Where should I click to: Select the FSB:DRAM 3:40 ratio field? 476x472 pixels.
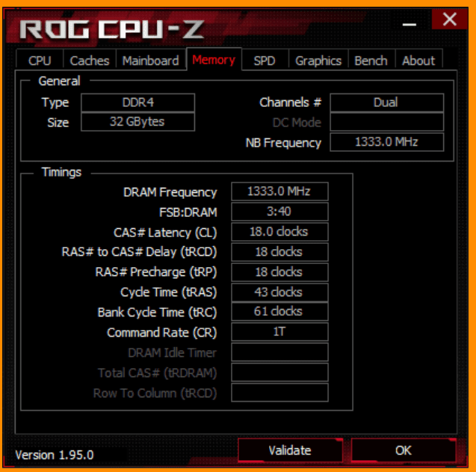coord(279,212)
